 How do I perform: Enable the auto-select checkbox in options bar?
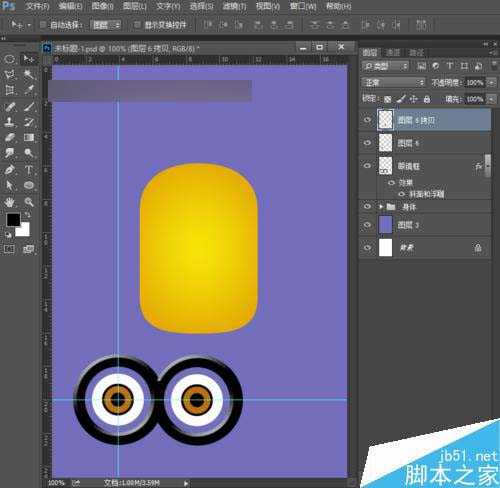[x=43, y=25]
